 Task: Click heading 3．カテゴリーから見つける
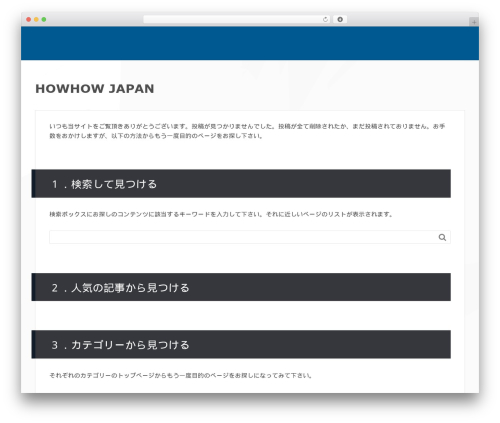tap(241, 344)
